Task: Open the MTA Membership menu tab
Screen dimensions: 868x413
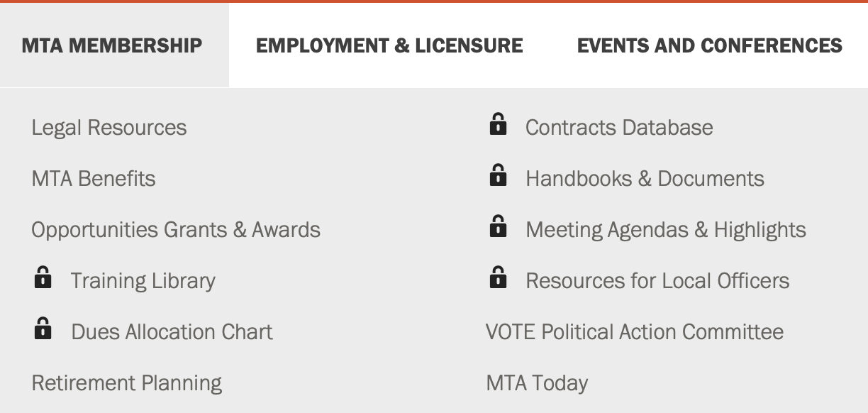Action: coord(112,45)
